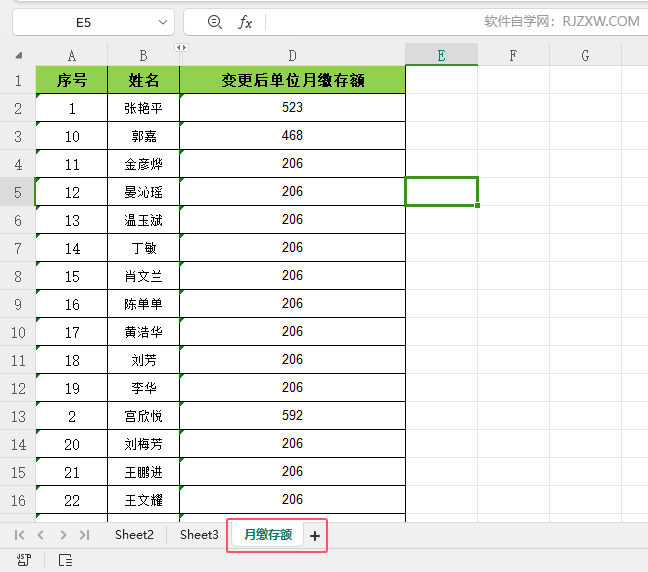Select the cell with name 晏沁瑶

[x=143, y=192]
